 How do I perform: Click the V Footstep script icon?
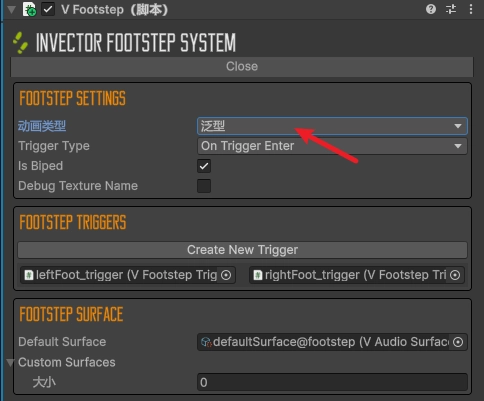pos(29,9)
